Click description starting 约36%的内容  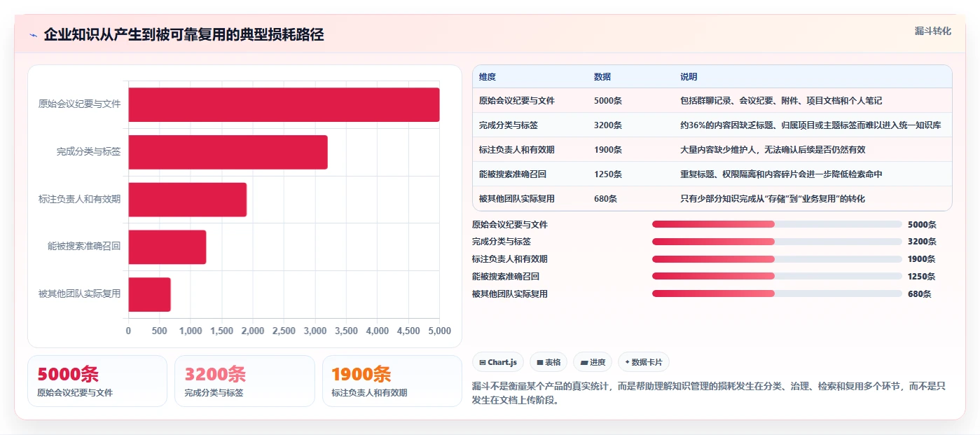click(x=811, y=125)
